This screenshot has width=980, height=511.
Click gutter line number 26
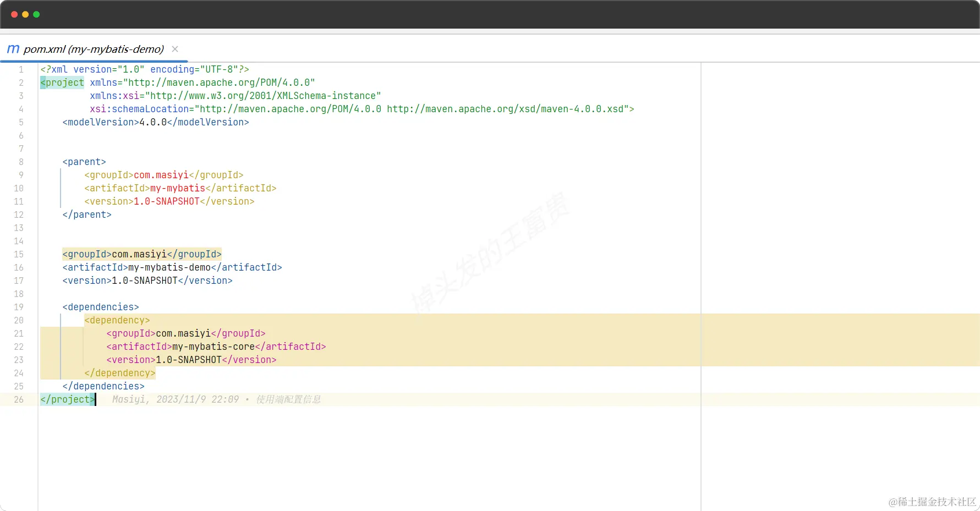pyautogui.click(x=19, y=399)
